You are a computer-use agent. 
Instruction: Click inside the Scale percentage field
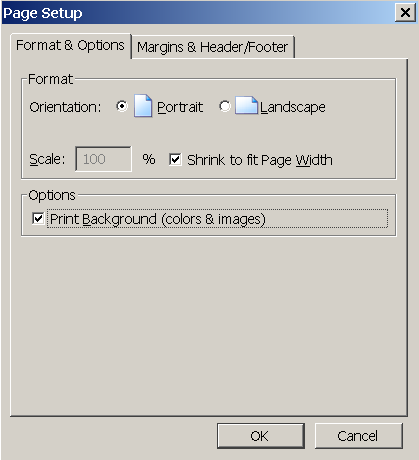(x=103, y=159)
